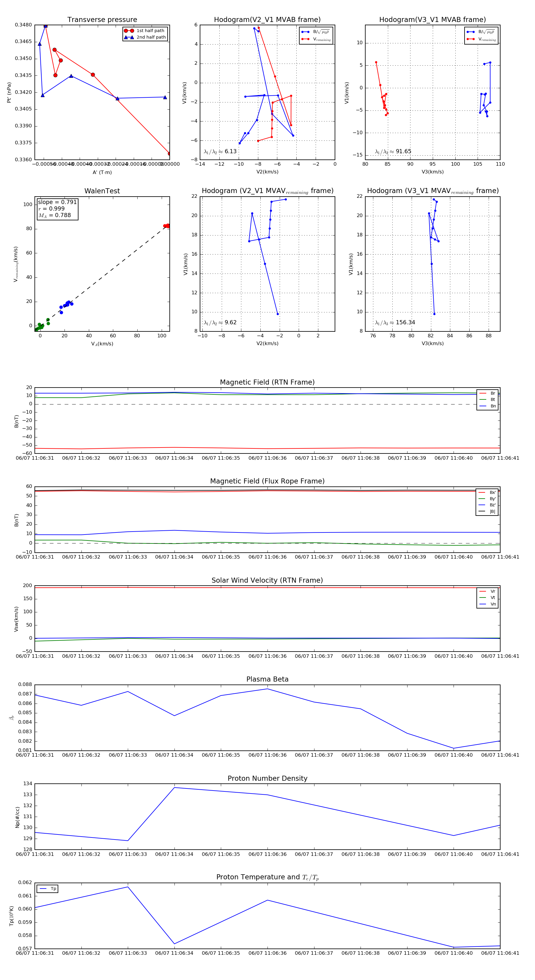This screenshot has width=535, height=980.
Task: Click the λ1/λ3 ≈ 91.65 annotation
Action: (x=393, y=151)
